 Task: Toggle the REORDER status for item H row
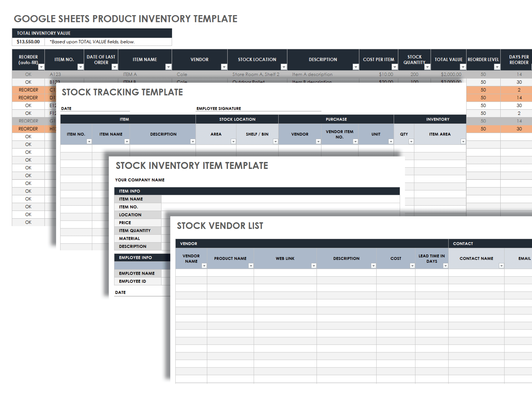pyautogui.click(x=26, y=128)
